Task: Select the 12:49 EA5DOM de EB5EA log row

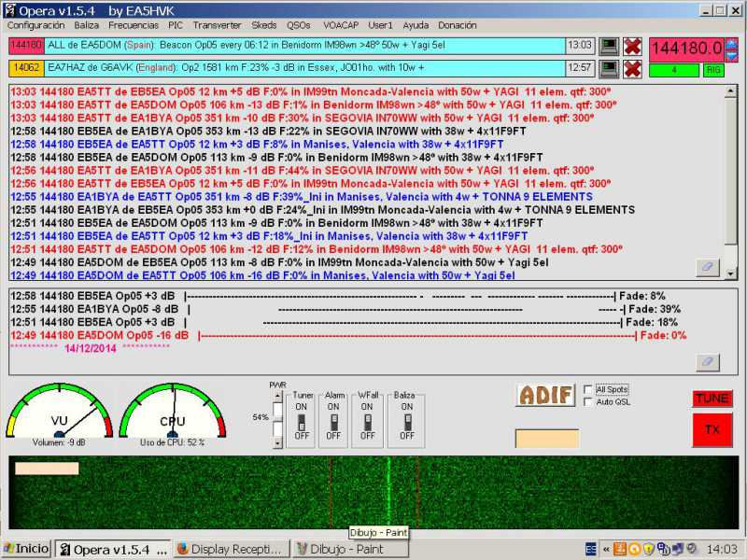Action: pos(279,262)
